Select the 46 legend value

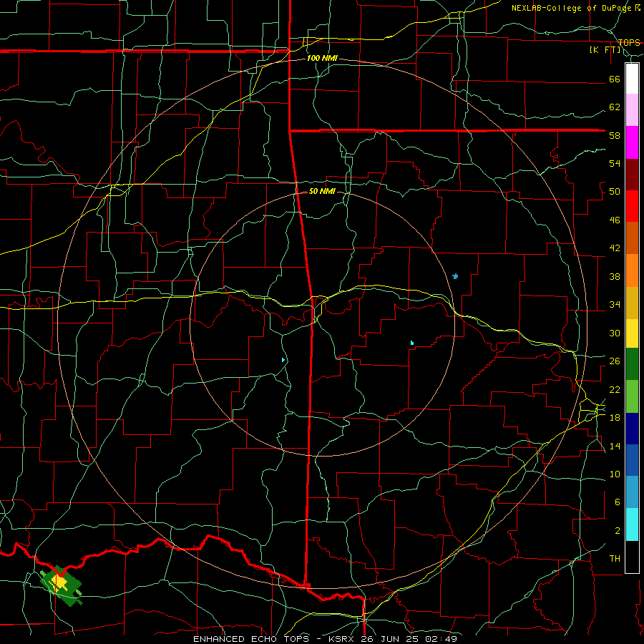tap(615, 220)
